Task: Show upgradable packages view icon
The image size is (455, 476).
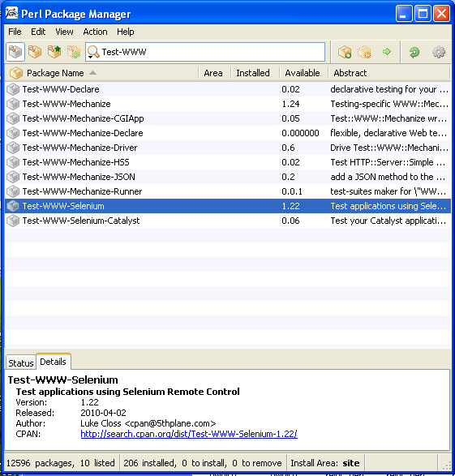Action: pos(54,52)
